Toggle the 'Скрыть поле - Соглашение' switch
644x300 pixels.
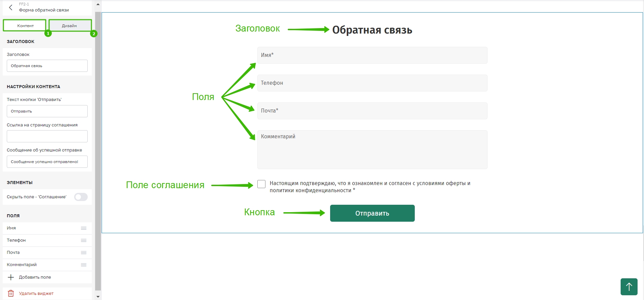(x=81, y=197)
